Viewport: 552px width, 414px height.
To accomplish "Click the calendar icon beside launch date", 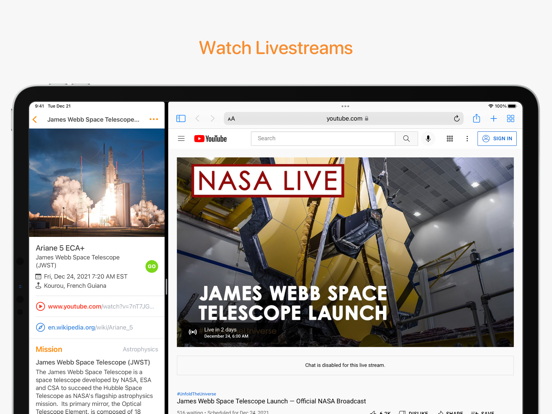I will tap(38, 277).
